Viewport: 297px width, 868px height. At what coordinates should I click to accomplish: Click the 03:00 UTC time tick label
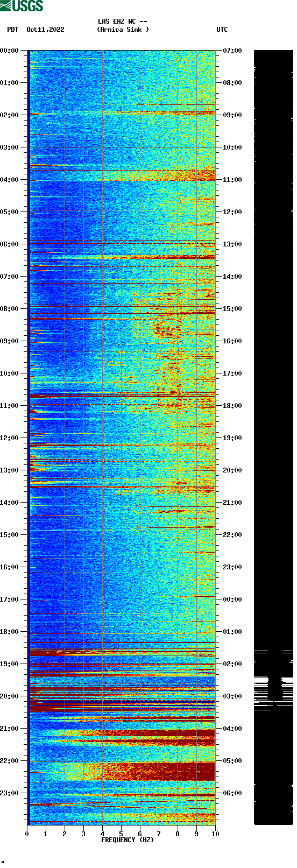[232, 696]
